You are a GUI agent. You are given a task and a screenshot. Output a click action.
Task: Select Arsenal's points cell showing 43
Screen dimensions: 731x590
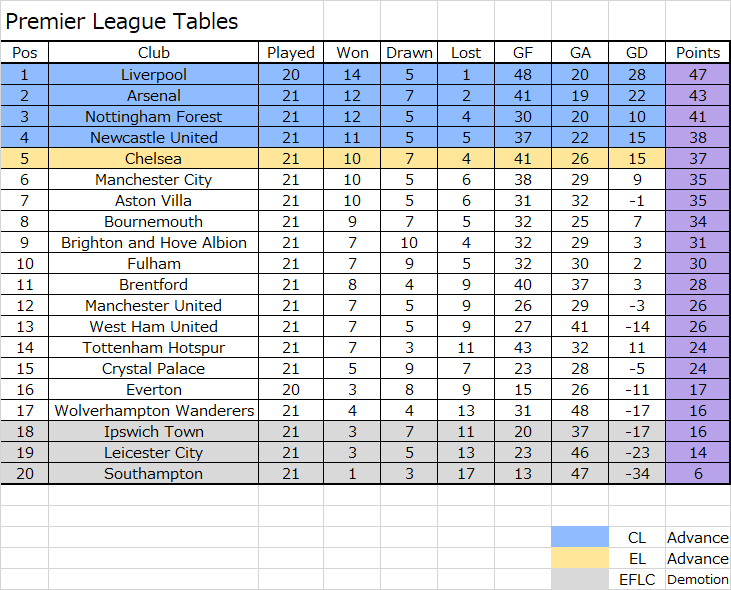697,96
